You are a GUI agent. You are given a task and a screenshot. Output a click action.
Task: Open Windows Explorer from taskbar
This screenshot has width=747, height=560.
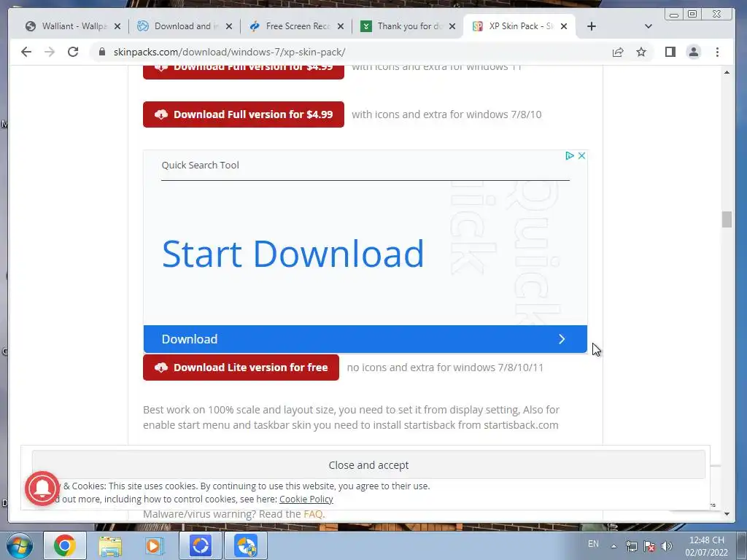point(111,545)
